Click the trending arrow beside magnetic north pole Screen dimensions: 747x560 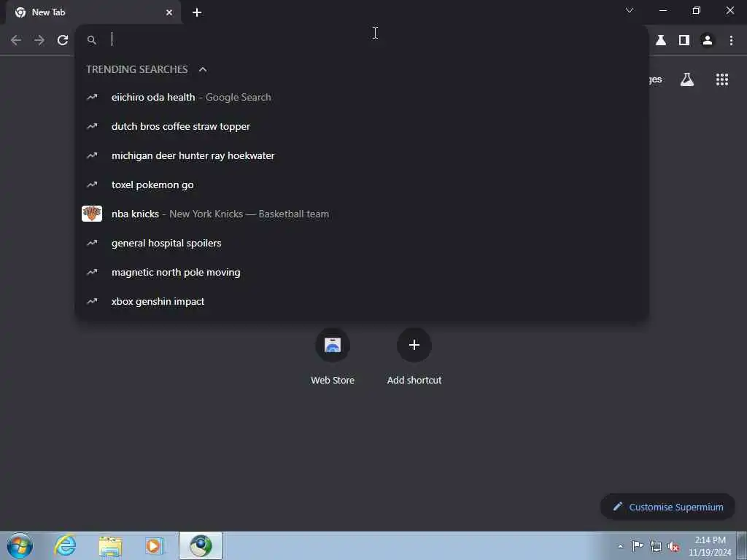(x=92, y=273)
